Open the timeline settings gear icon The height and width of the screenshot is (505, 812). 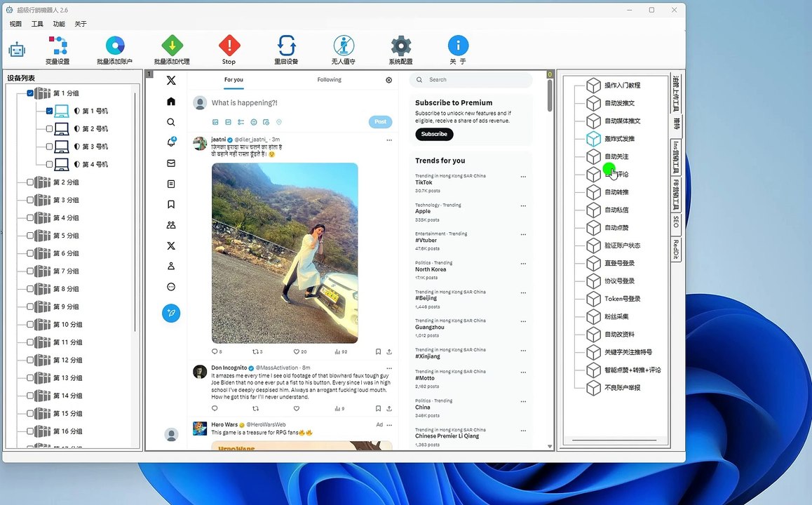coord(389,80)
